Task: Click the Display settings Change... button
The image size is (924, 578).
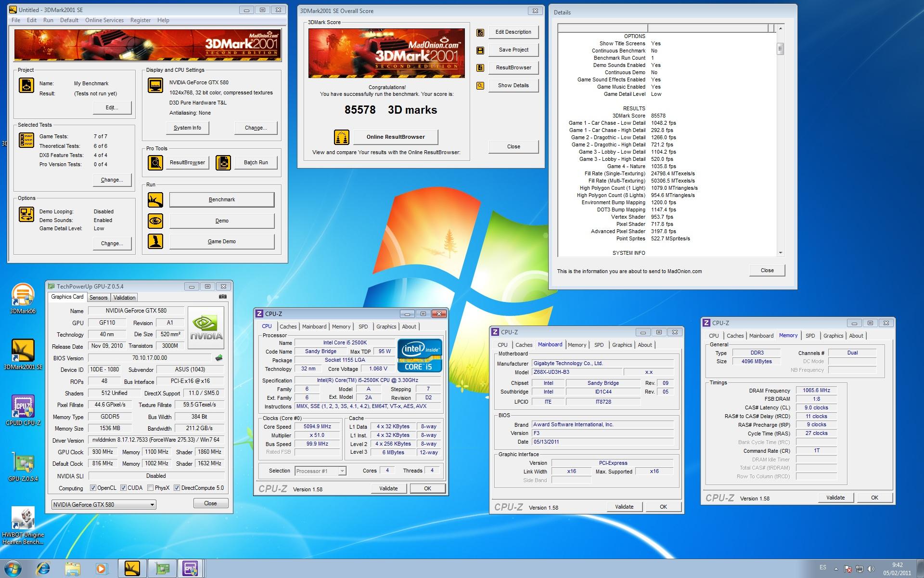Action: (x=256, y=128)
